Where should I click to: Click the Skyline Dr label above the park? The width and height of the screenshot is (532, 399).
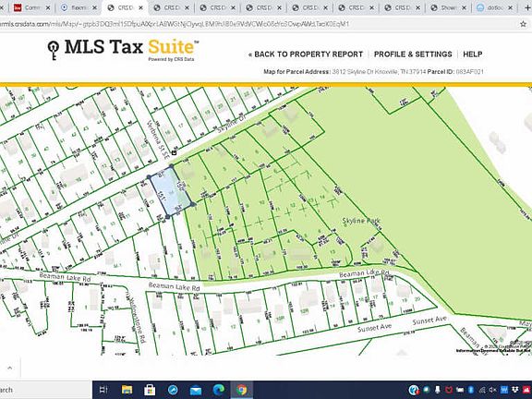(232, 125)
